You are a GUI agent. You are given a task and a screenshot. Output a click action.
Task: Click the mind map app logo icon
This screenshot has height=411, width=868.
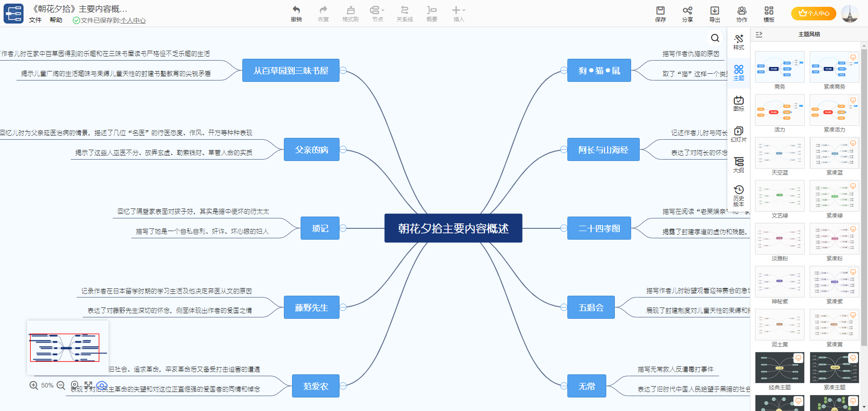[x=14, y=14]
